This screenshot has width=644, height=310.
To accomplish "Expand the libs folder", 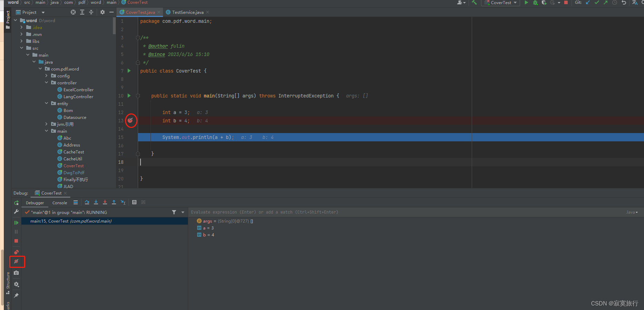I will [x=21, y=41].
